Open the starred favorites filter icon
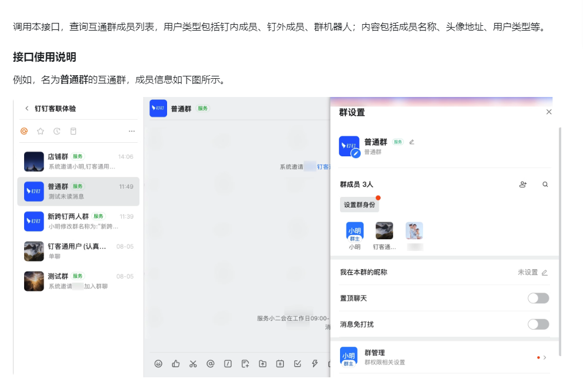583x392 pixels. pos(41,131)
